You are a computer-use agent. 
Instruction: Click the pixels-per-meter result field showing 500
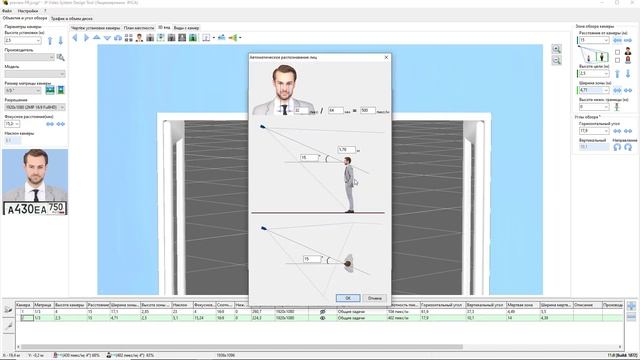click(368, 110)
